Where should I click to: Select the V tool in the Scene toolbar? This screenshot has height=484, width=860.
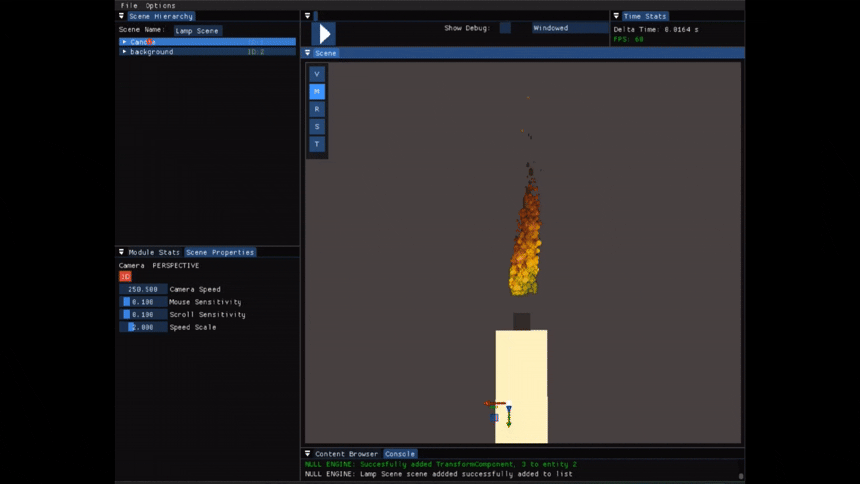click(x=317, y=74)
